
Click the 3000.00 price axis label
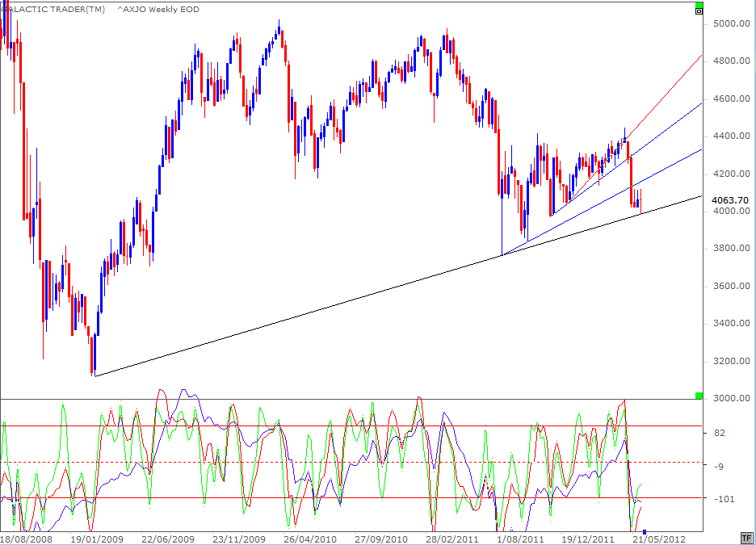[x=732, y=398]
